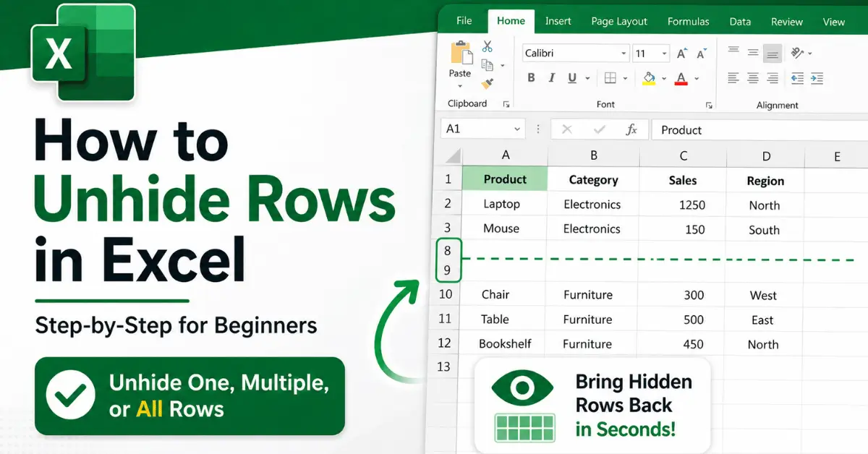Switch to the Insert tab
The height and width of the screenshot is (454, 868).
pyautogui.click(x=558, y=21)
